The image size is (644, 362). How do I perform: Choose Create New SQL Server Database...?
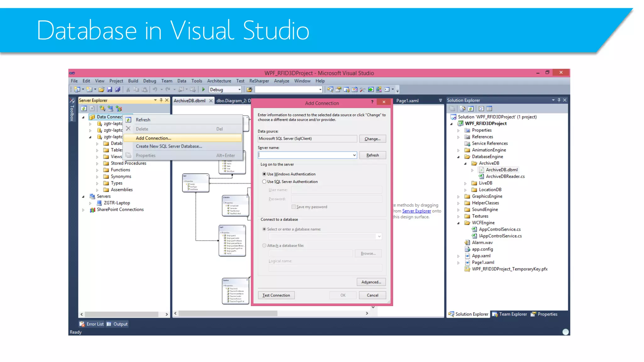[183, 146]
